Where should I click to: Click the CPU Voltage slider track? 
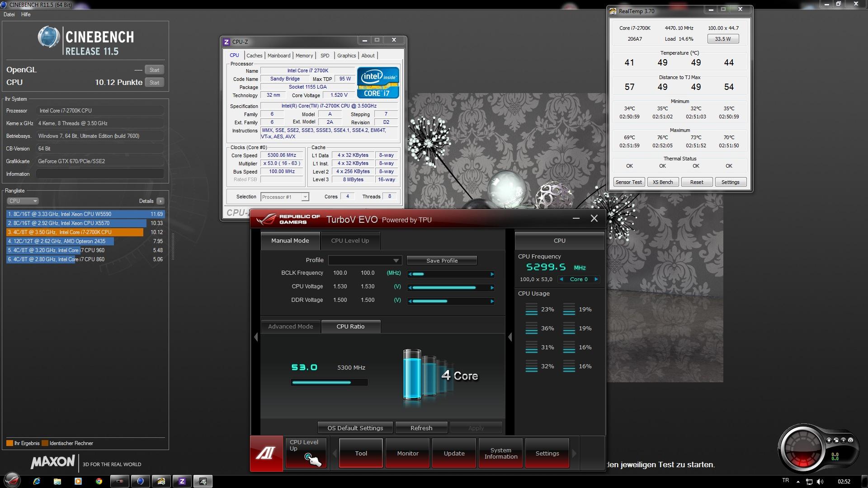coord(451,287)
